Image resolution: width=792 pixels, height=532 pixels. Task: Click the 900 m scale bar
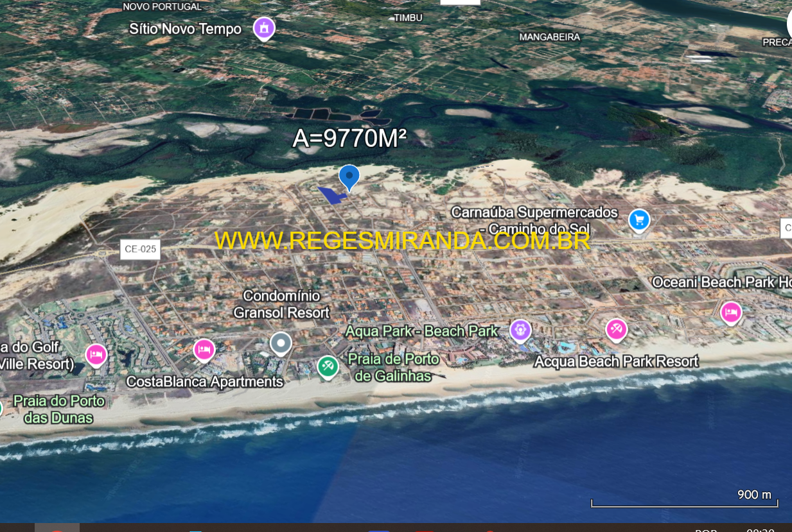tap(684, 502)
